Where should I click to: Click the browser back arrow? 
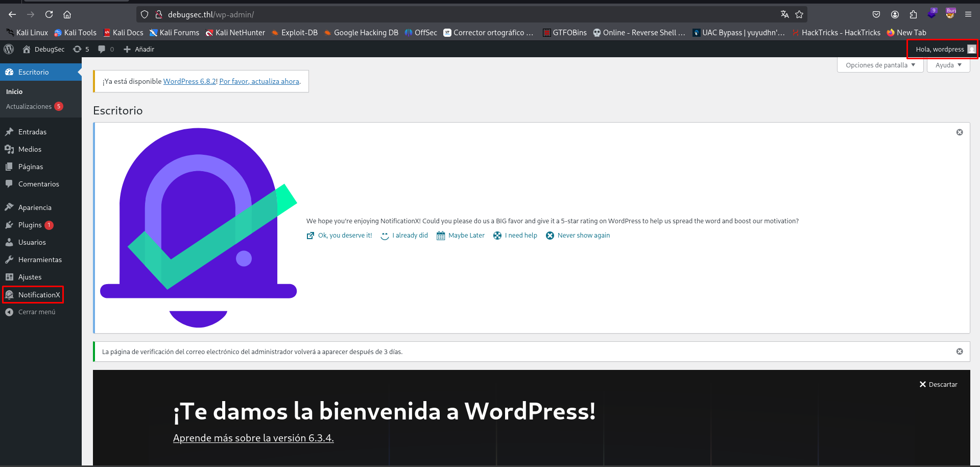pyautogui.click(x=12, y=14)
